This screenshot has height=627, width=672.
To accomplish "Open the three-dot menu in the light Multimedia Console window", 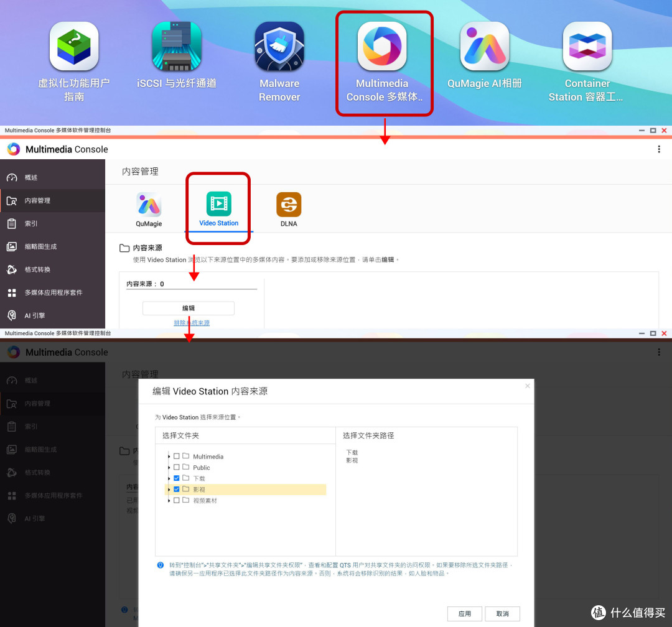I will (x=659, y=149).
